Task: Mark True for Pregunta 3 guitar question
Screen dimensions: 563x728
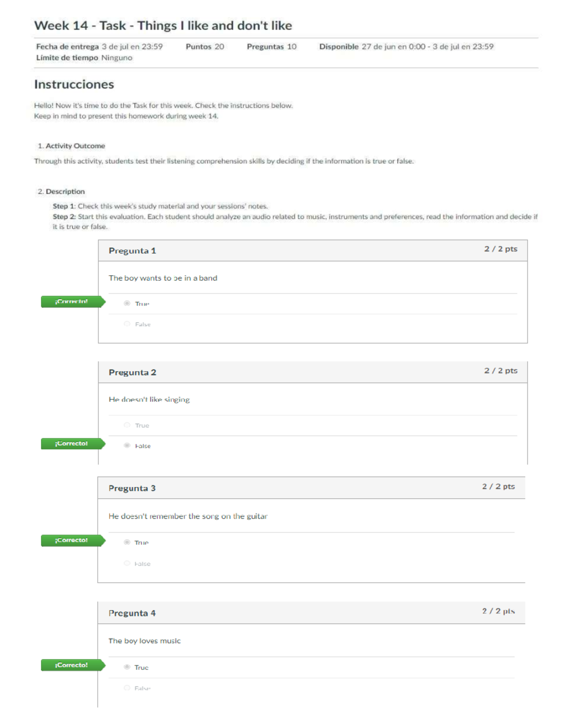Action: pos(127,542)
